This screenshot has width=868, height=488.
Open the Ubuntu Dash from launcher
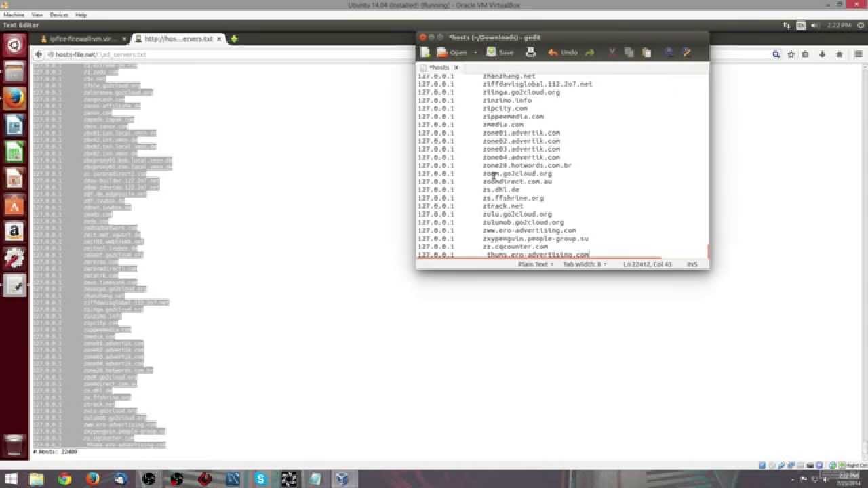point(15,46)
